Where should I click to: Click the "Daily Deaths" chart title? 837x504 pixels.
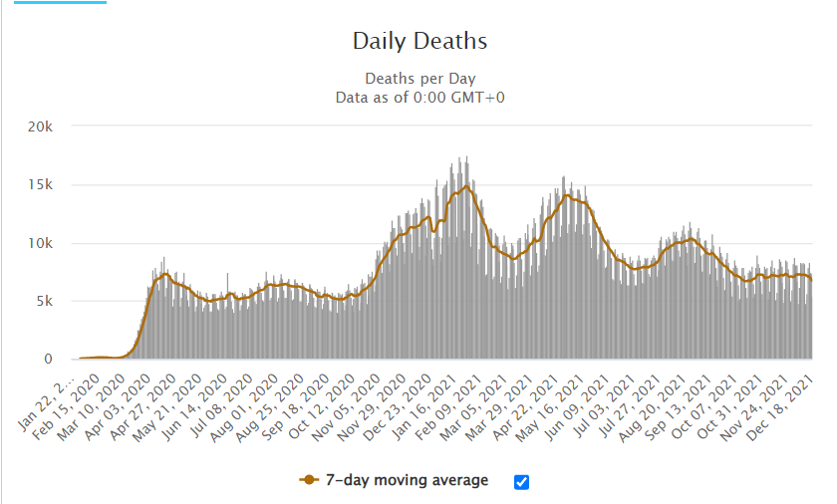click(x=419, y=41)
